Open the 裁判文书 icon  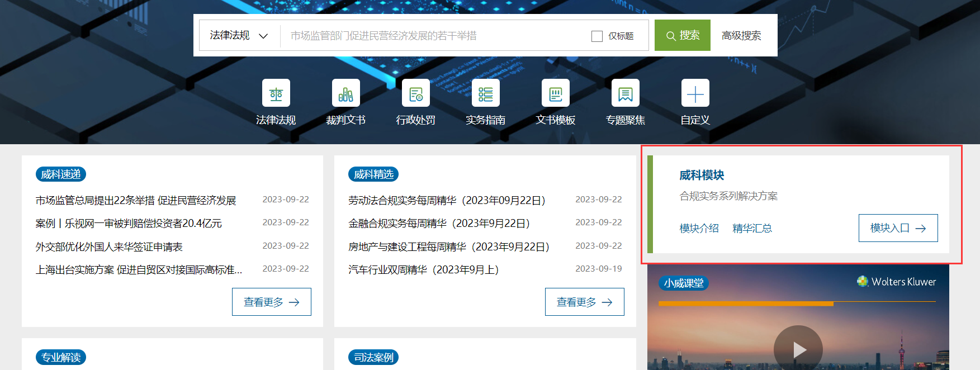pos(345,93)
